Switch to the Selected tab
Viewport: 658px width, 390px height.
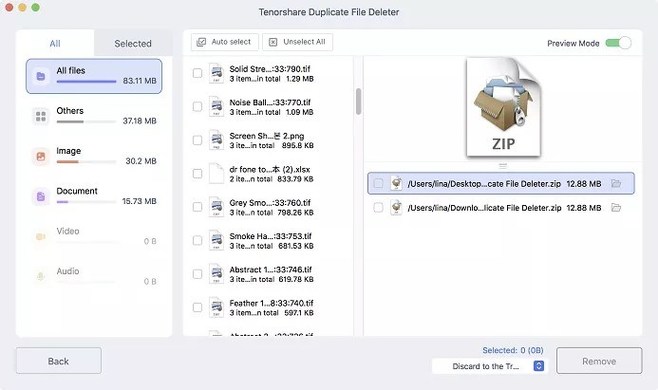tap(133, 43)
